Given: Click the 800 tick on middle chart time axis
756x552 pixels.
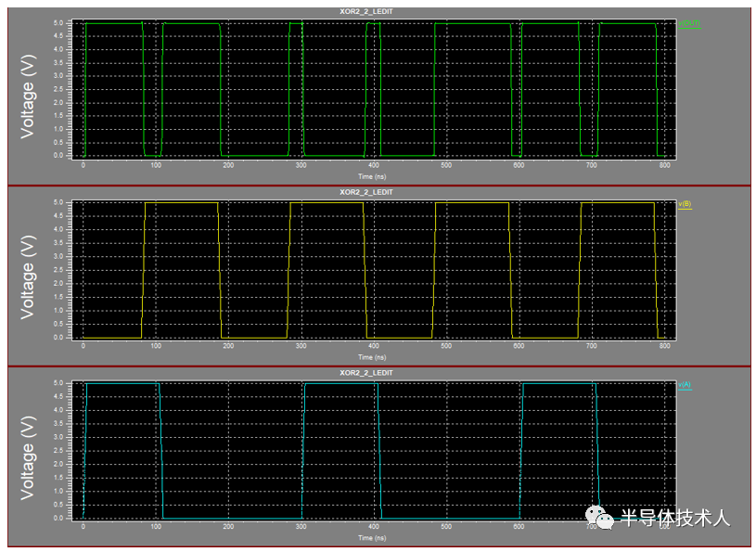Looking at the screenshot, I should (664, 346).
